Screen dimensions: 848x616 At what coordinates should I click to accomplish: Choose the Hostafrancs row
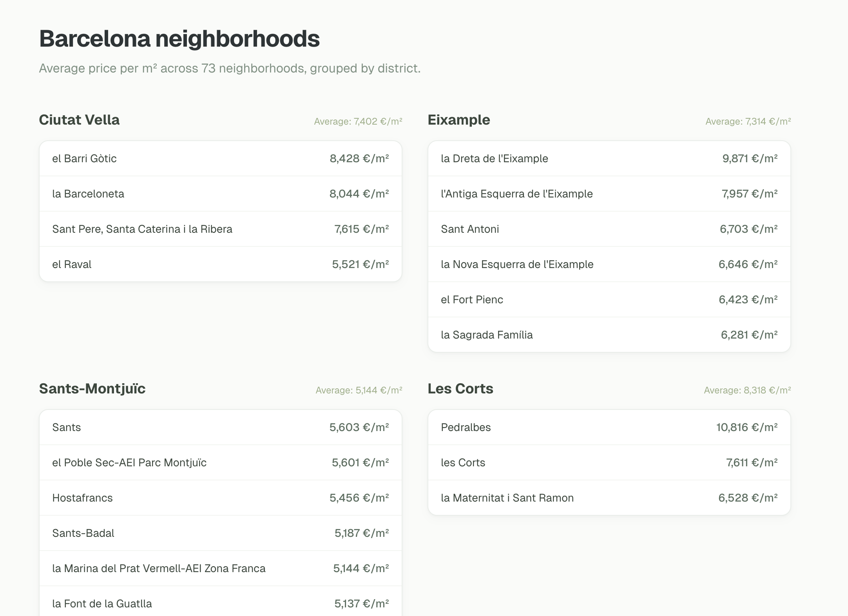(x=221, y=498)
